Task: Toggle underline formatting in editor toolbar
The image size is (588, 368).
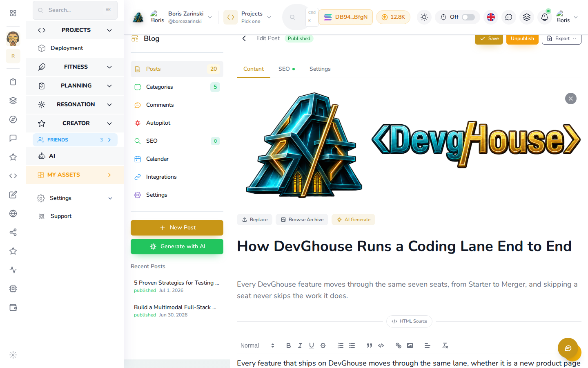Action: click(311, 346)
